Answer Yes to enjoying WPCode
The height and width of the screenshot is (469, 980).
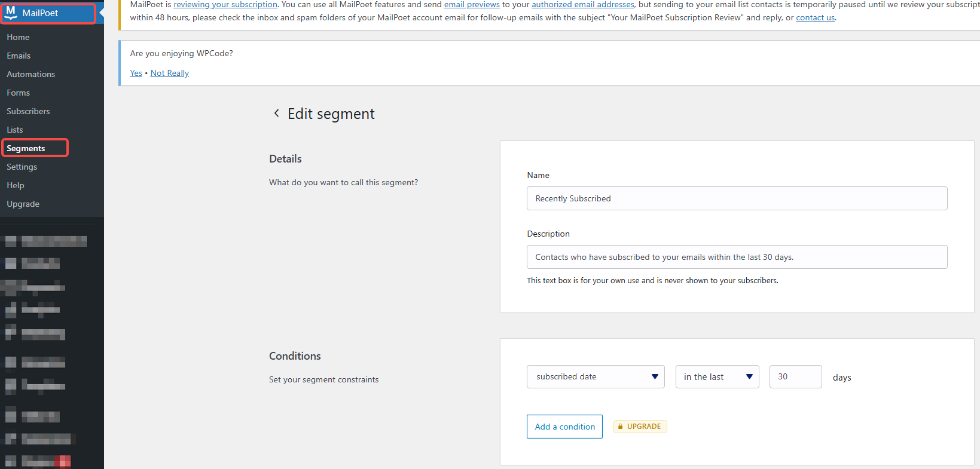136,73
